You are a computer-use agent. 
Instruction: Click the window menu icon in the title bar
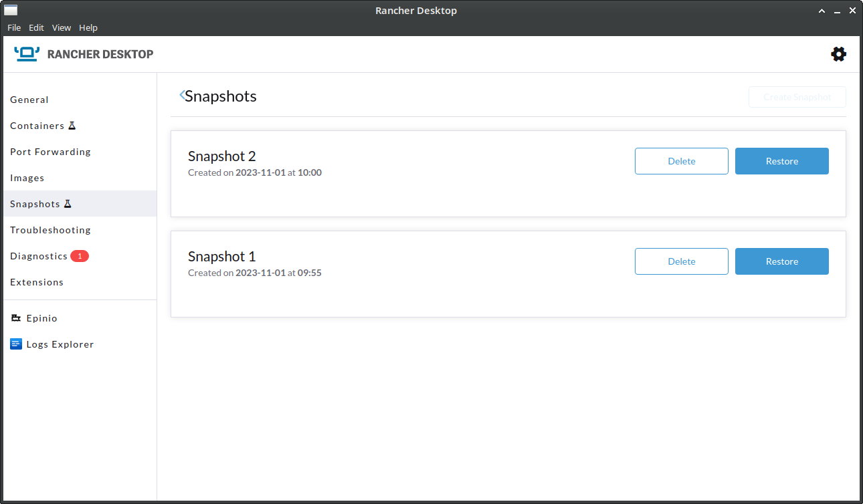[x=11, y=10]
